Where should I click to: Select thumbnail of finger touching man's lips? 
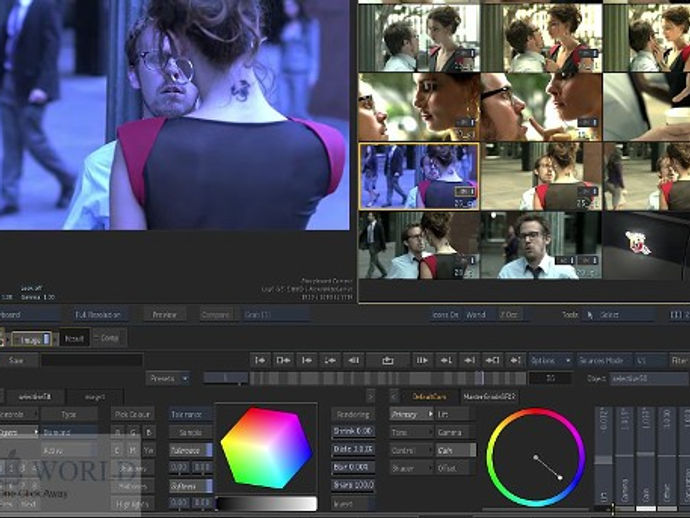pos(541,107)
